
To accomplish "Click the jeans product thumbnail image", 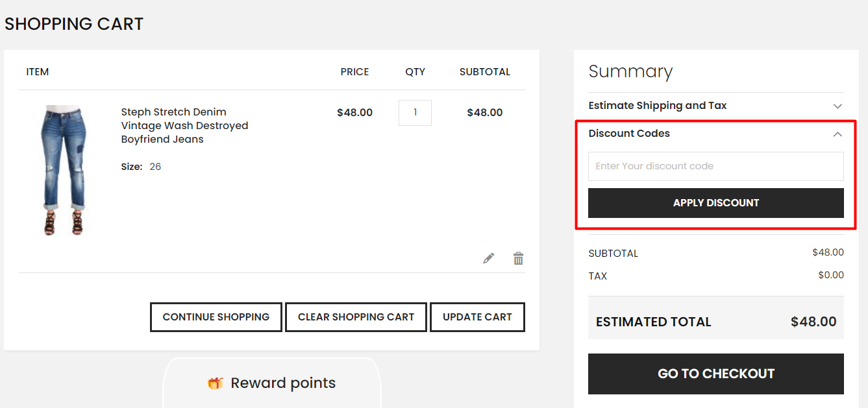I will pyautogui.click(x=64, y=170).
